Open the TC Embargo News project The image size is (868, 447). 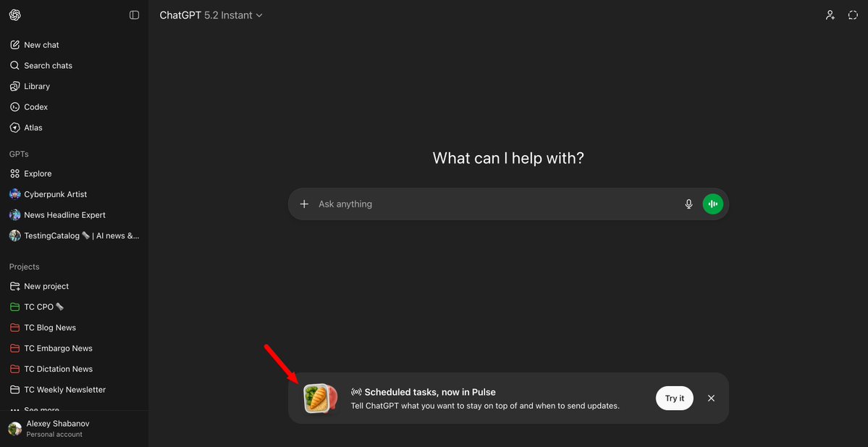[x=74, y=348]
